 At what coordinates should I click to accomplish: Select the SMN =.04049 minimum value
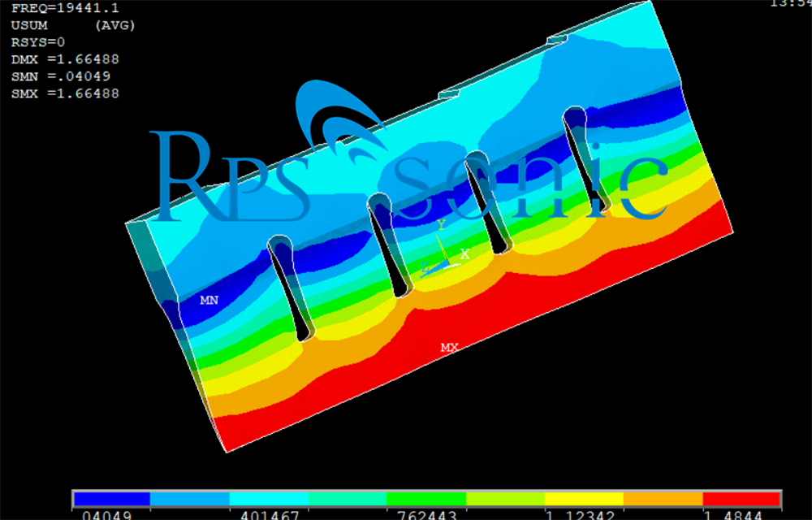click(x=61, y=76)
